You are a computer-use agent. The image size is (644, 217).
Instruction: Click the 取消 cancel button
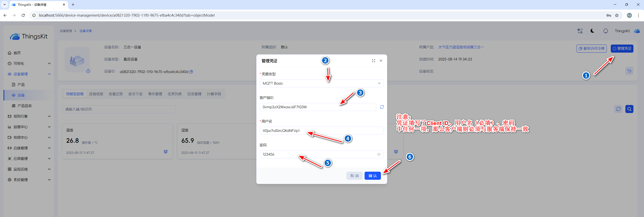(354, 176)
